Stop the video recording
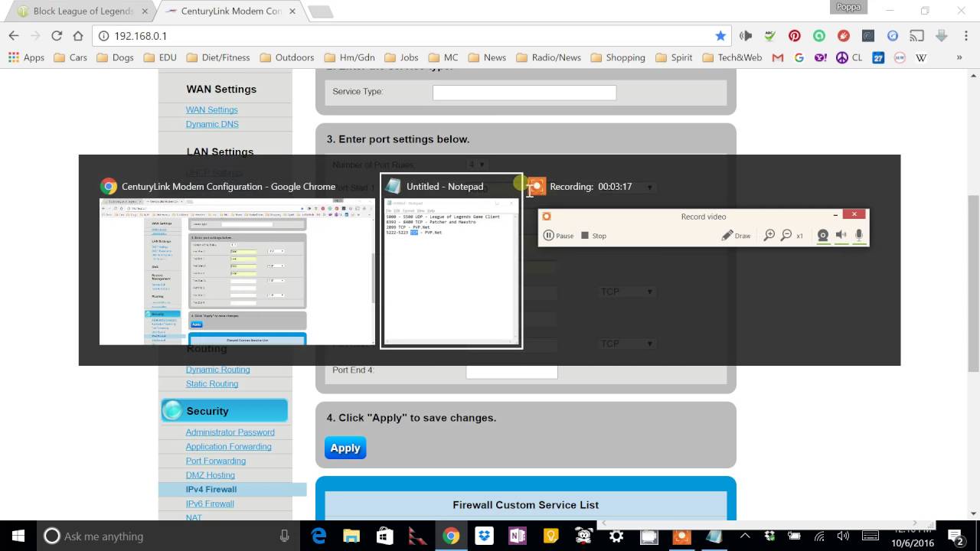The image size is (980, 551). coord(593,236)
